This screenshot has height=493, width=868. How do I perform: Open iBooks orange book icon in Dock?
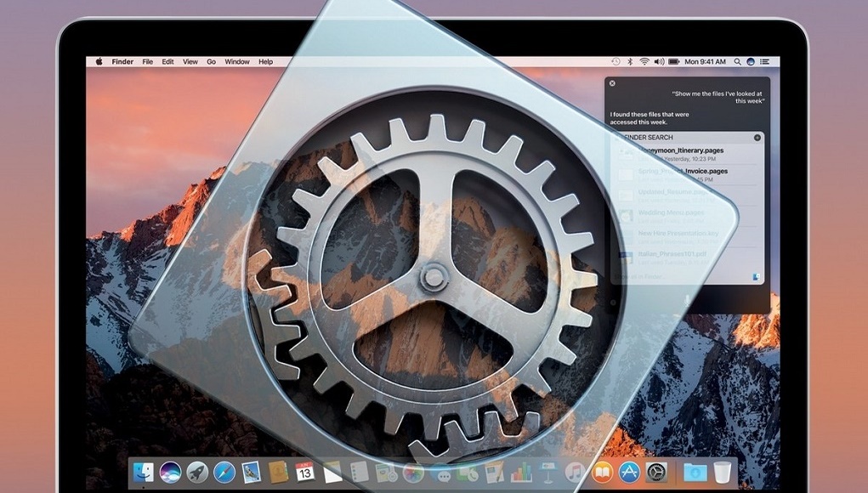click(602, 473)
